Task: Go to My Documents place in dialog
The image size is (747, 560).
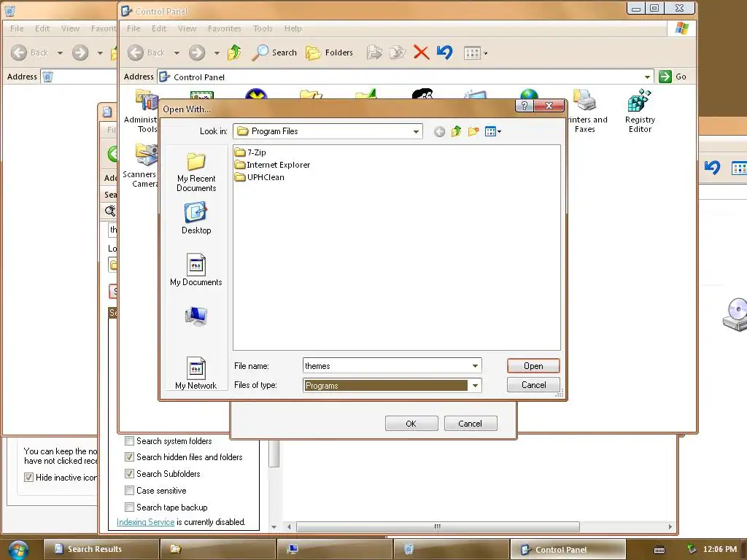Action: [x=196, y=270]
